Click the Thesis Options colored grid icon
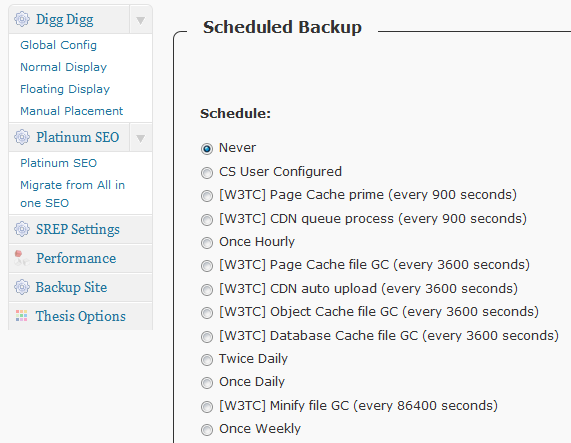Screen dimensions: 571x443 click(21, 316)
